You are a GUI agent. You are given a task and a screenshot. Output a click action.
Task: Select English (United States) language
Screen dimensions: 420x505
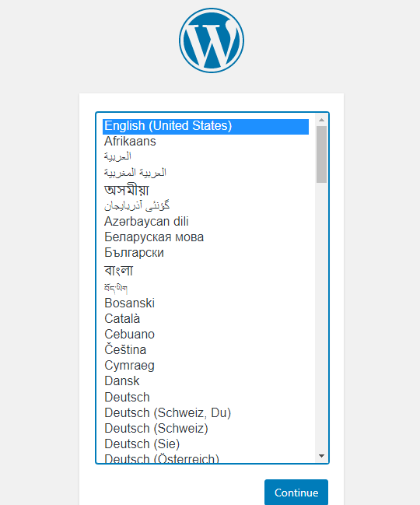205,126
